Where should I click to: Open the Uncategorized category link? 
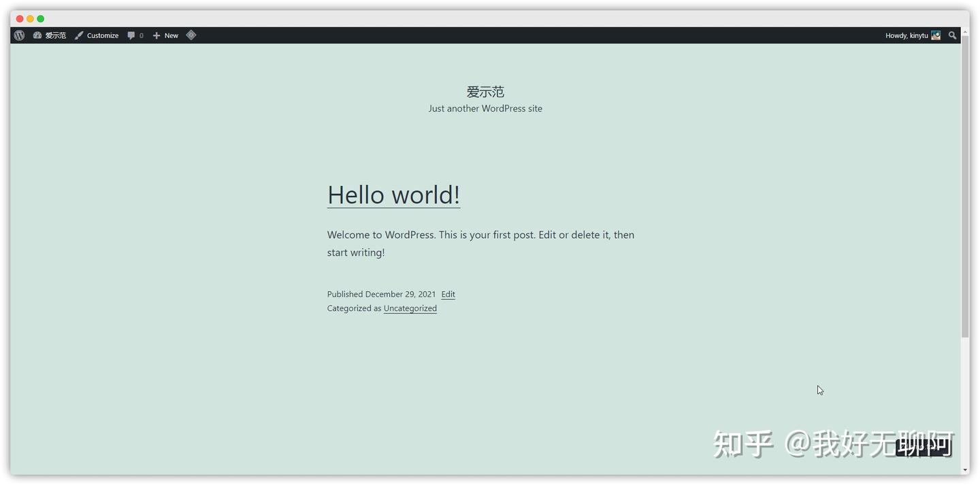pyautogui.click(x=410, y=308)
